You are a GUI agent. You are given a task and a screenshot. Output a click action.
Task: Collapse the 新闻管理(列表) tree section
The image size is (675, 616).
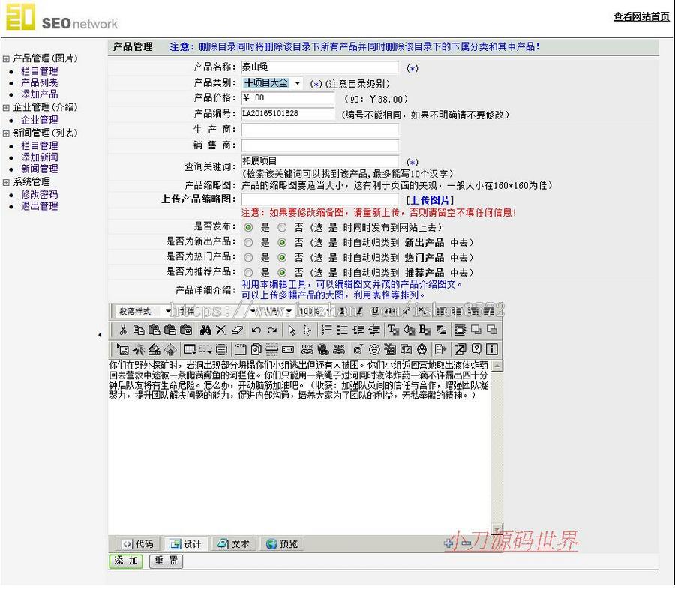(6, 134)
